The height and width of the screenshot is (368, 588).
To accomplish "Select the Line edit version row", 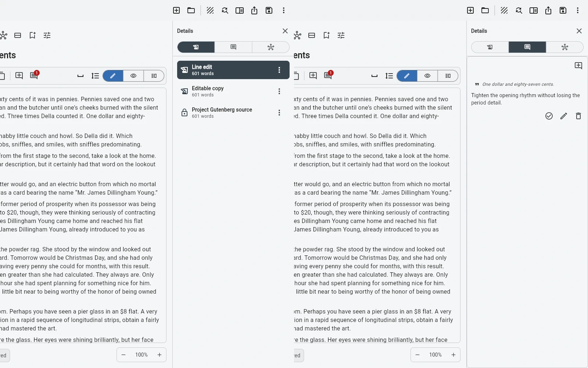I will coord(233,70).
